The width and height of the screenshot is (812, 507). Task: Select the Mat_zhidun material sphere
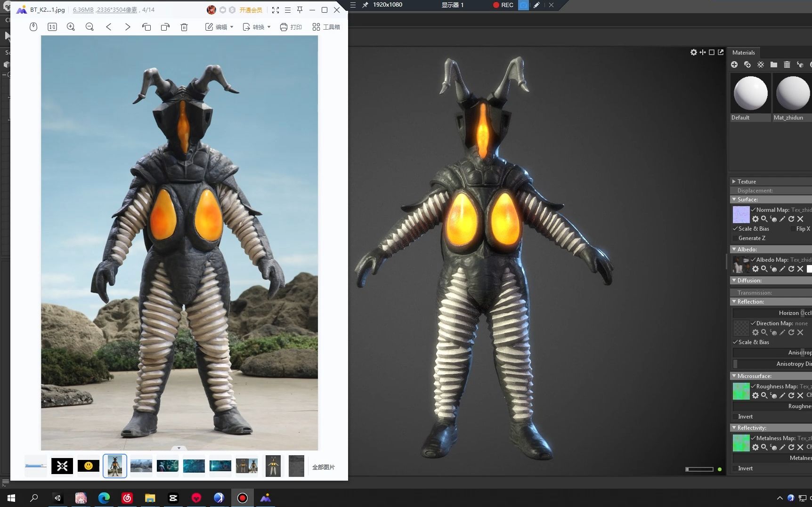coord(792,93)
